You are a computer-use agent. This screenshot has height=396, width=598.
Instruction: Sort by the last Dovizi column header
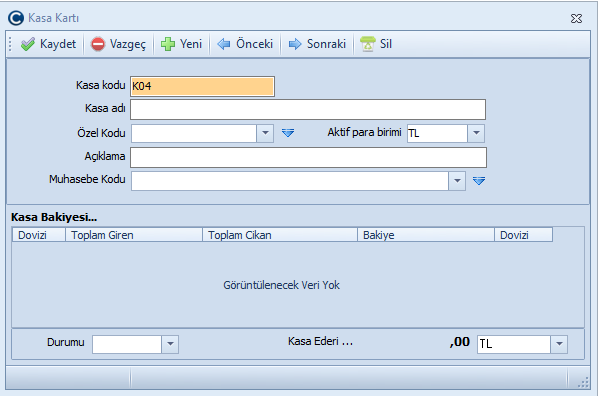[524, 235]
